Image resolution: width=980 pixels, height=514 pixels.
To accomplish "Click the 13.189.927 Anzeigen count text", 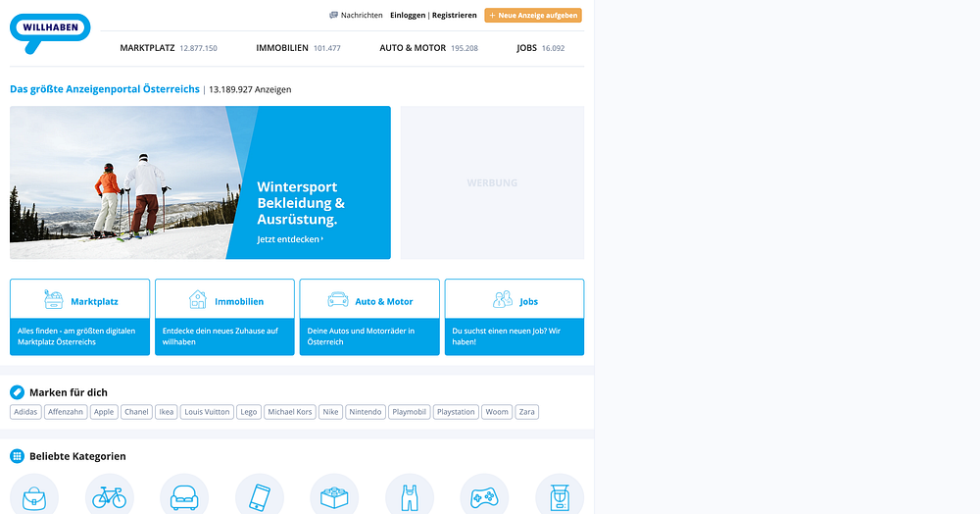I will coord(250,89).
